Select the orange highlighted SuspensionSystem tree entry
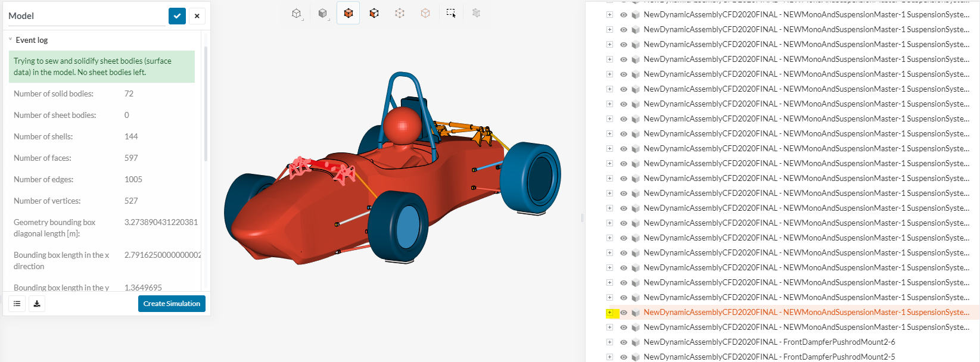Image resolution: width=980 pixels, height=362 pixels. click(x=805, y=313)
